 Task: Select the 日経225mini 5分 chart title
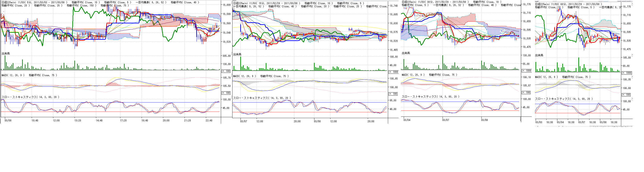34,2
